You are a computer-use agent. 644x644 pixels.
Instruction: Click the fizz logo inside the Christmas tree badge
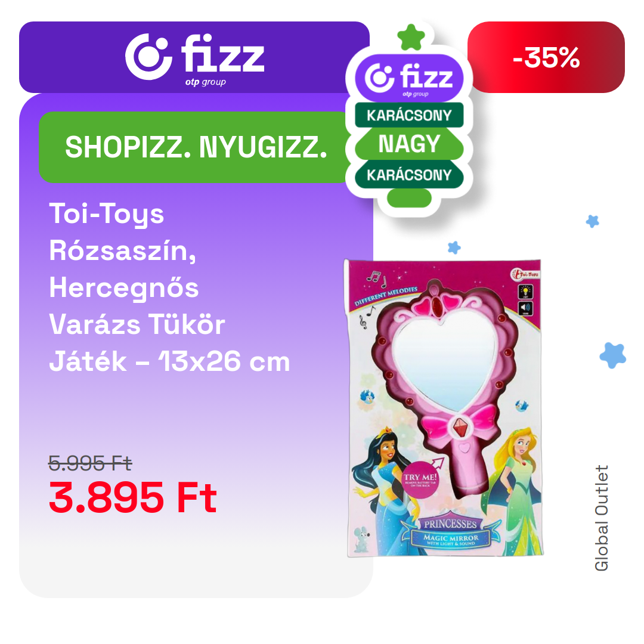tap(409, 79)
